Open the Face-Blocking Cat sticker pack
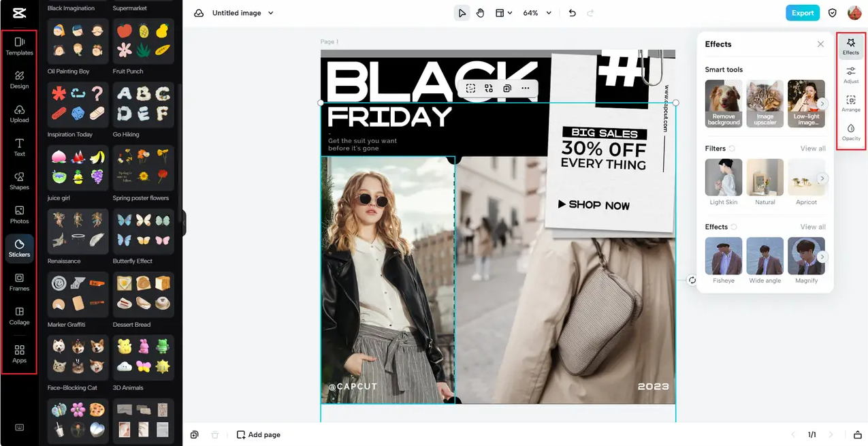Viewport: 868px width, 446px height. [78, 358]
